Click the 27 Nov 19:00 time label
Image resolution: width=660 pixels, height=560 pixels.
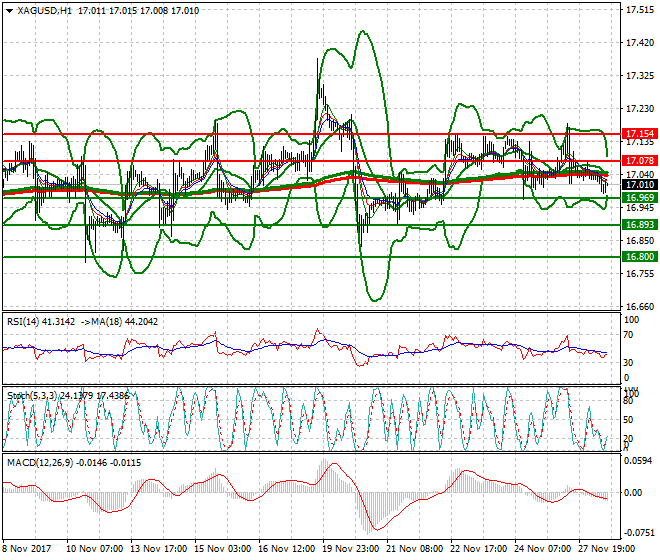(602, 549)
